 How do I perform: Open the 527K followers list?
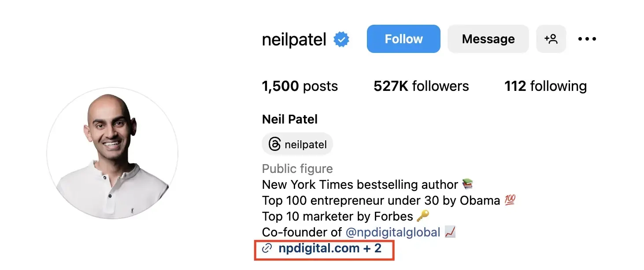pos(421,86)
